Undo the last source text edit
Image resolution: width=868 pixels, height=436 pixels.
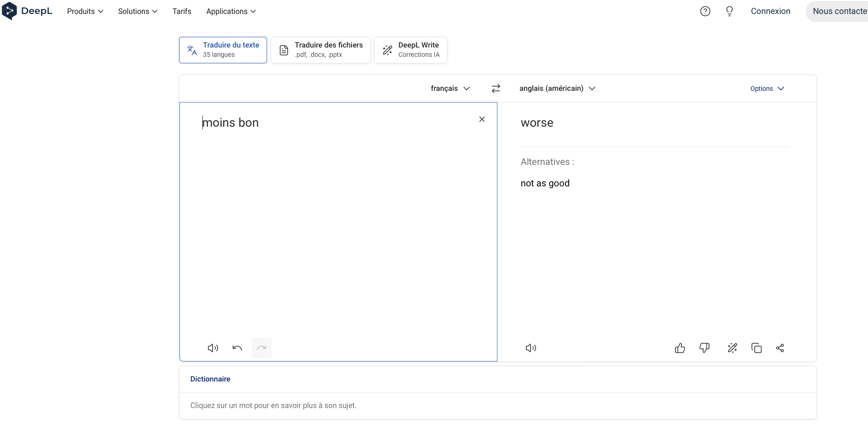point(237,348)
